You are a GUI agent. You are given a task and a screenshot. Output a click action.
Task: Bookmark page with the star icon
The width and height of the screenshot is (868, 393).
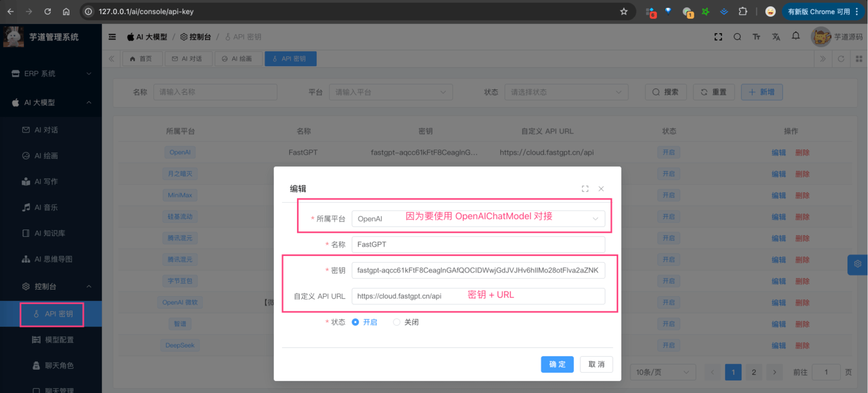624,11
